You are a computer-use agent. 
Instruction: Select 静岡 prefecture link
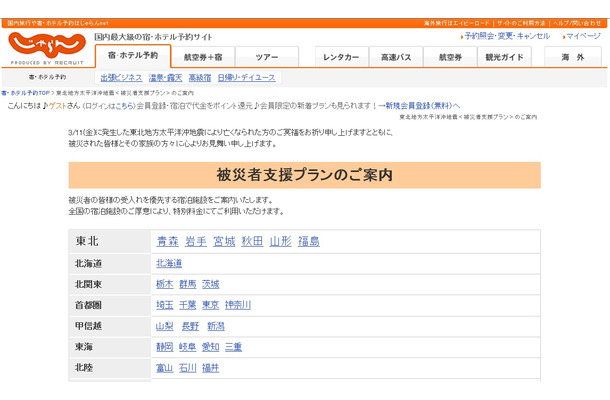[165, 347]
